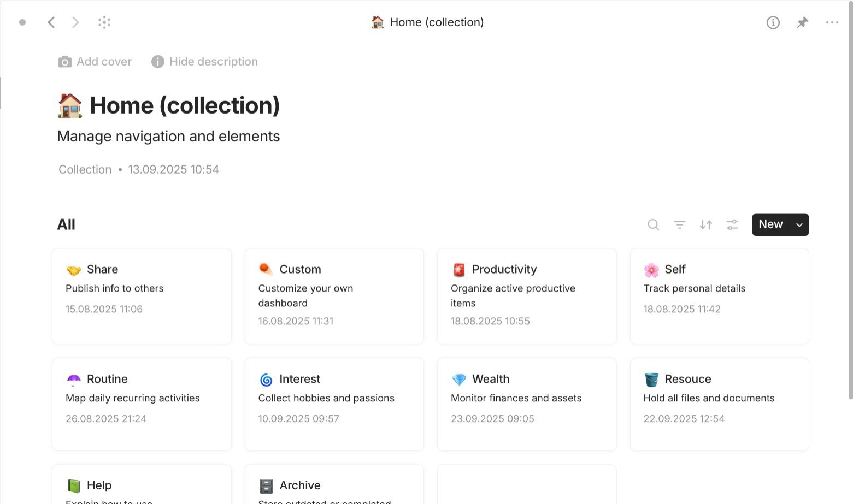The image size is (853, 504).
Task: Click the loading spinner indicator
Action: pyautogui.click(x=104, y=22)
